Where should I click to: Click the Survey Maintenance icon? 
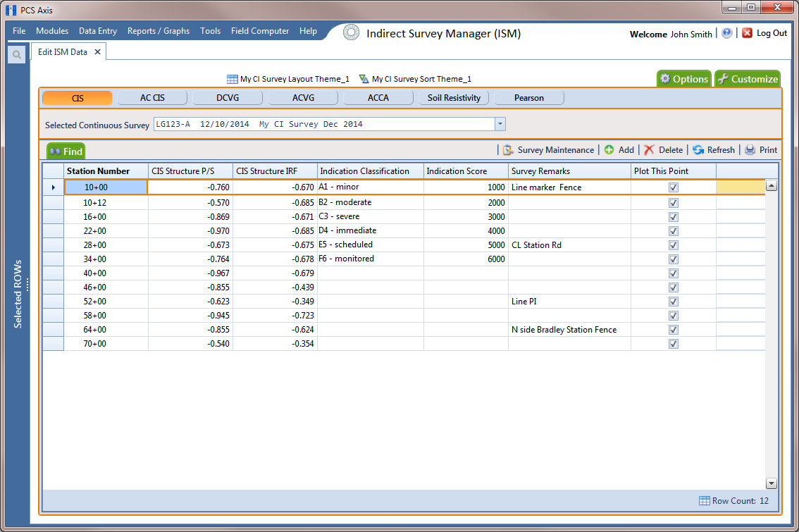[x=508, y=150]
